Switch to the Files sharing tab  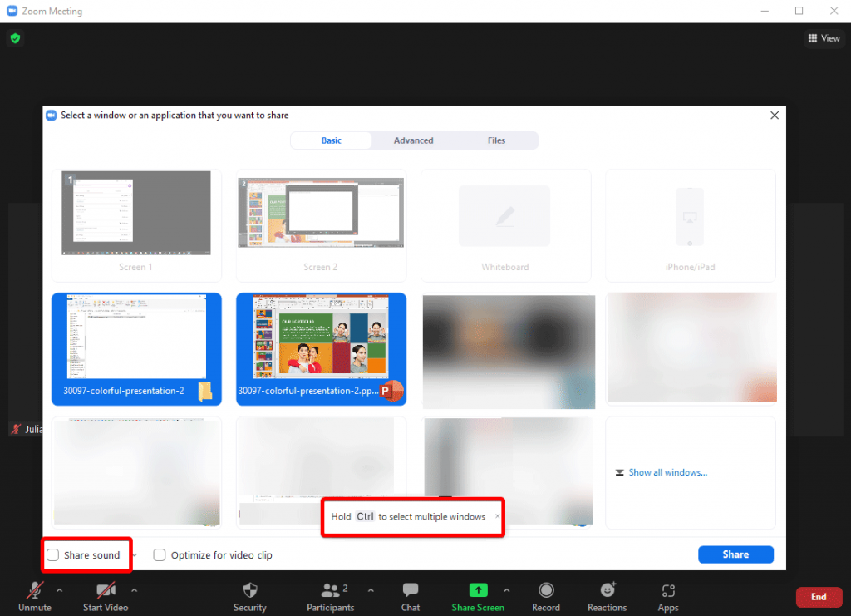[x=496, y=140]
